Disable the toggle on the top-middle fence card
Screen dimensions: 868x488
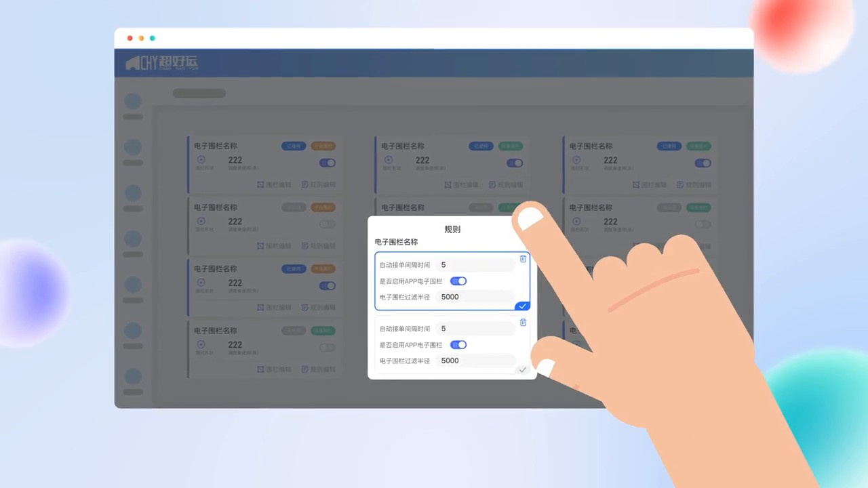click(515, 163)
